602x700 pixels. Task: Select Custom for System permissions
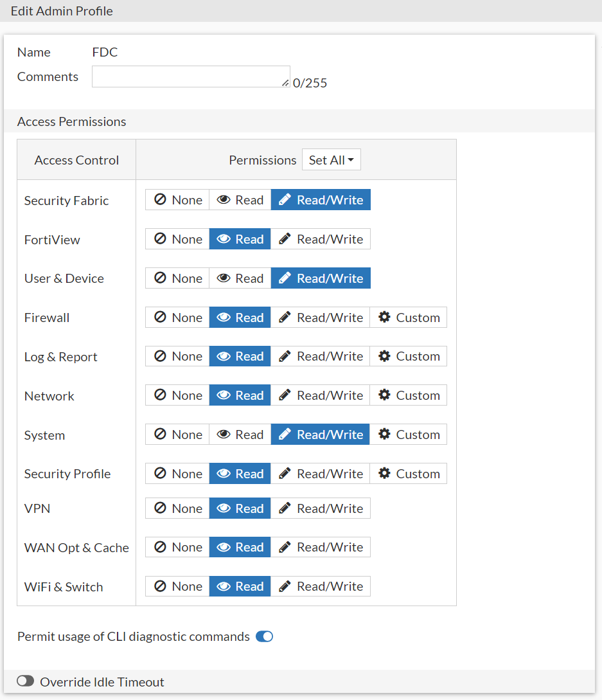(x=408, y=435)
